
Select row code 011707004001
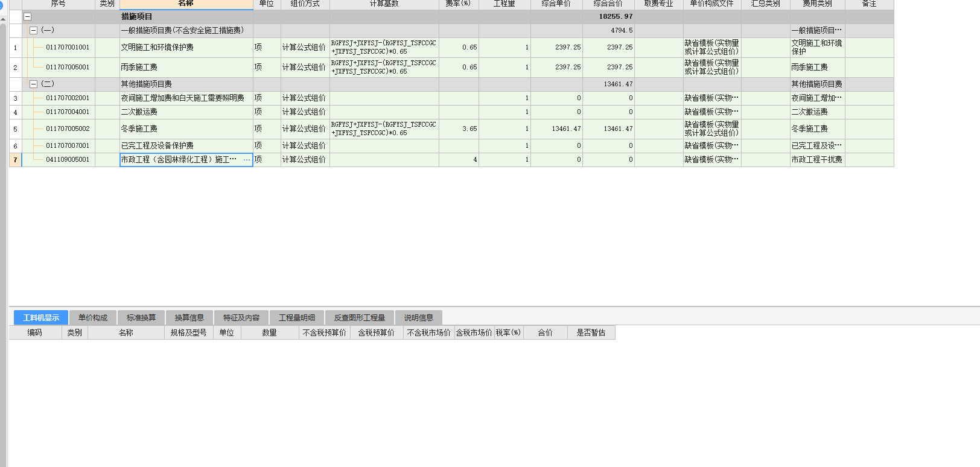(68, 112)
